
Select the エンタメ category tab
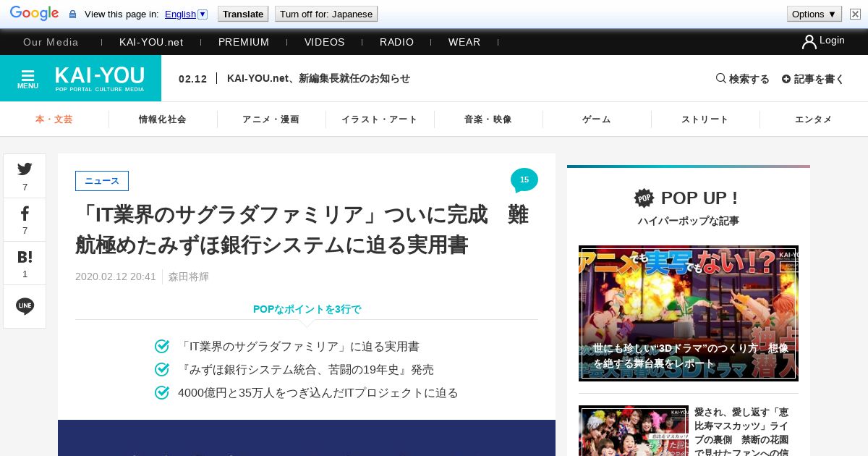814,119
